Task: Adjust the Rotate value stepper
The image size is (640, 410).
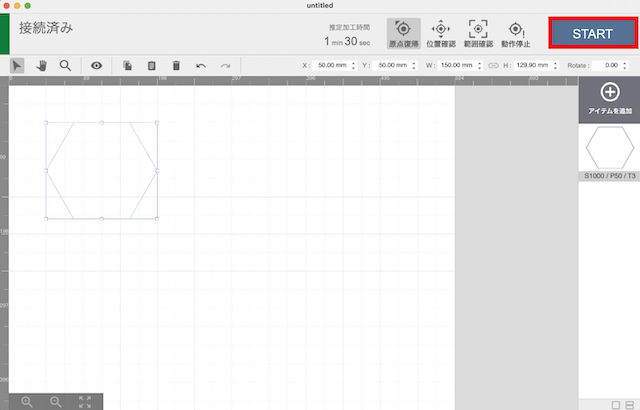Action: click(x=626, y=65)
